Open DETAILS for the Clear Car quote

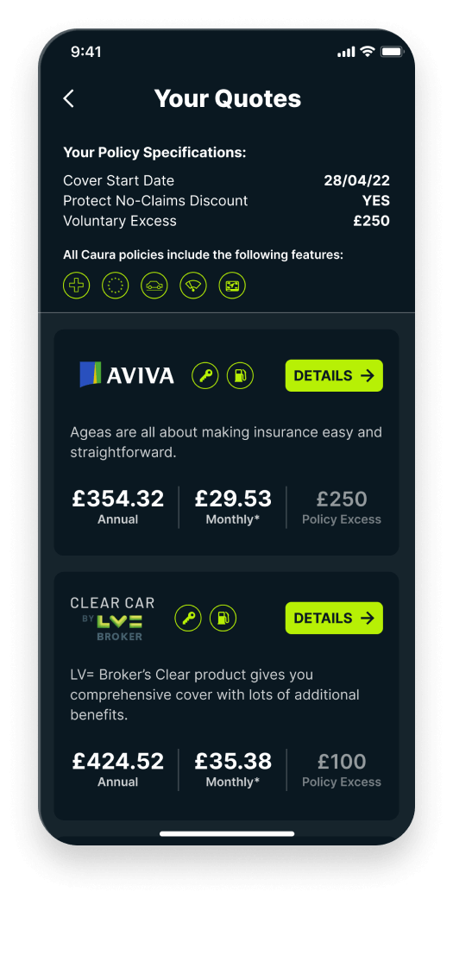click(334, 619)
